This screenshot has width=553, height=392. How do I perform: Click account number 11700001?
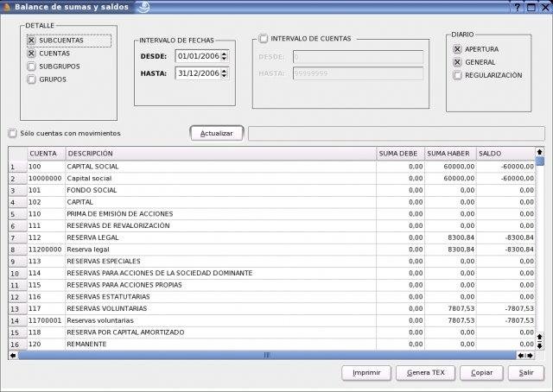(x=46, y=320)
